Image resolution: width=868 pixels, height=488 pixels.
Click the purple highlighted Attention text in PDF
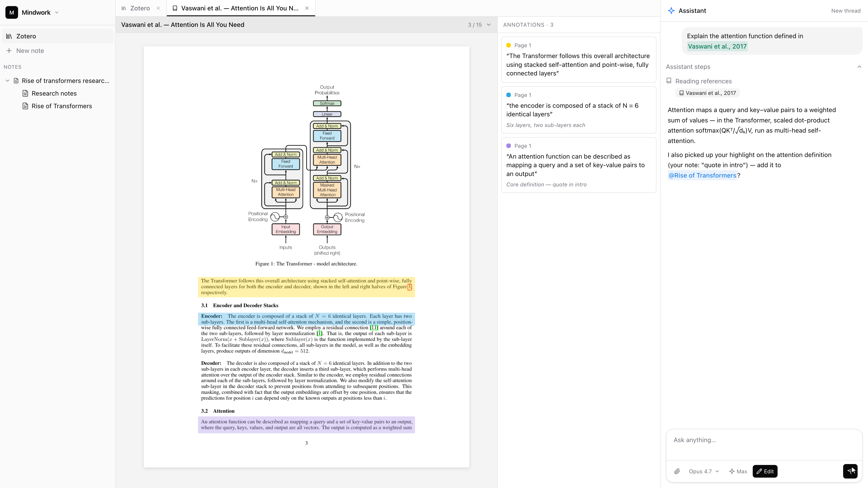306,425
